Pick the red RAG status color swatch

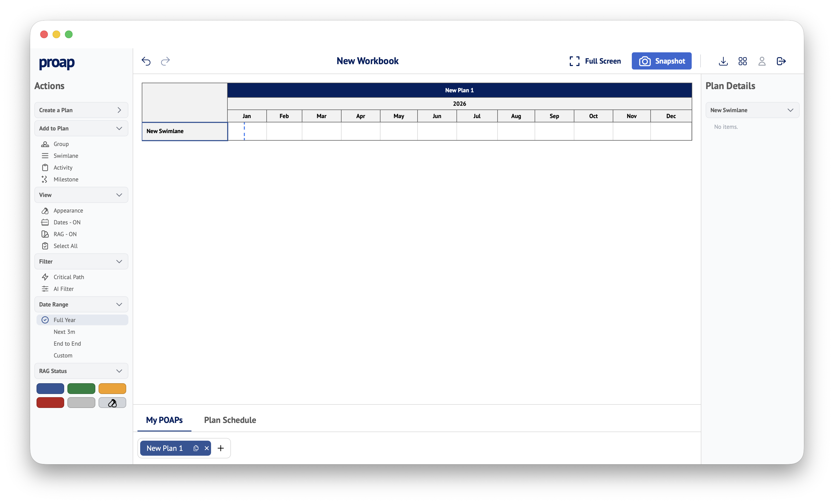(50, 403)
